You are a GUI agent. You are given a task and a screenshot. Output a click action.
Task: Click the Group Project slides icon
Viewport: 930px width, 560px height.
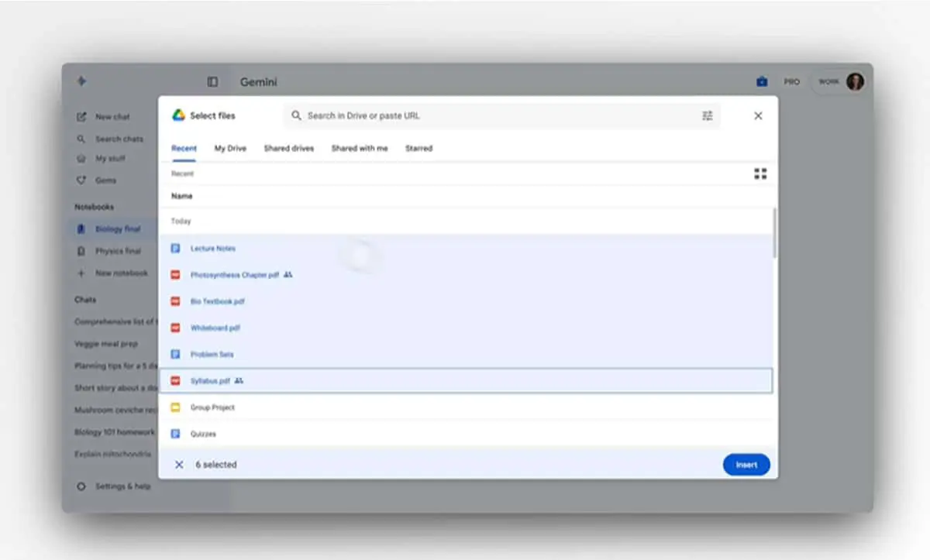(x=175, y=407)
